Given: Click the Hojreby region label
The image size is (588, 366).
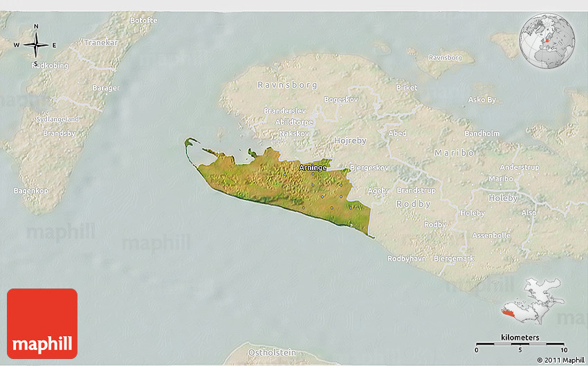Looking at the screenshot, I should (x=350, y=140).
